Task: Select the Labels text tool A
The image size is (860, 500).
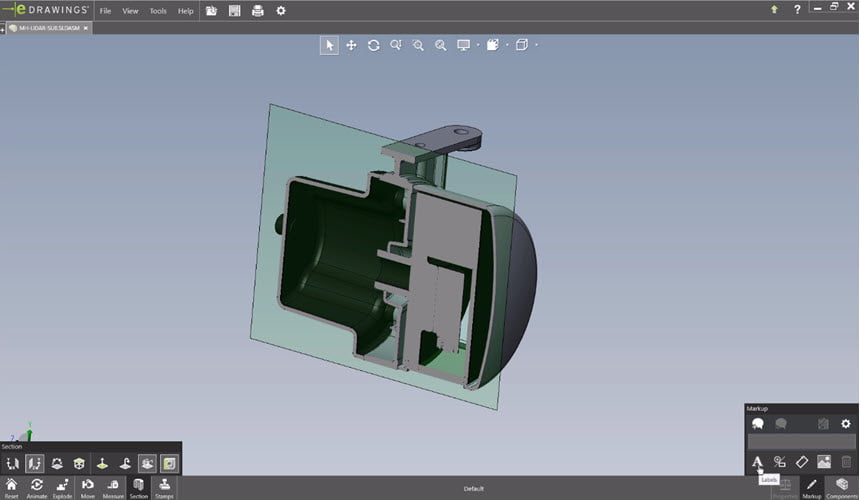Action: click(x=757, y=462)
